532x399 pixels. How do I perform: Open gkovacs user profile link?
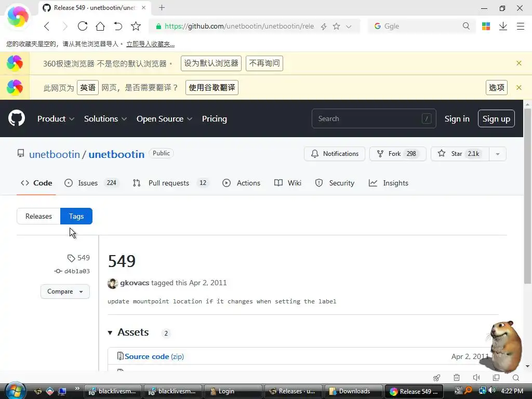pyautogui.click(x=135, y=283)
